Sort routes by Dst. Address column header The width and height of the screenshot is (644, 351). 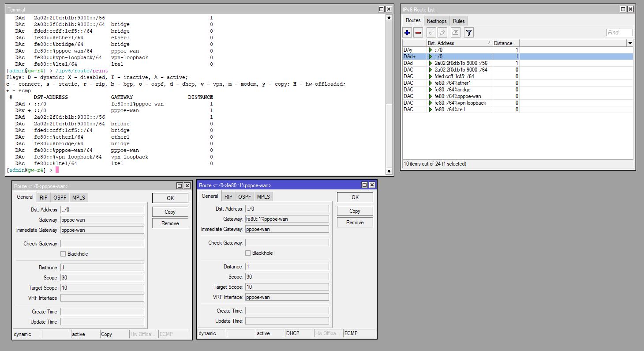459,43
